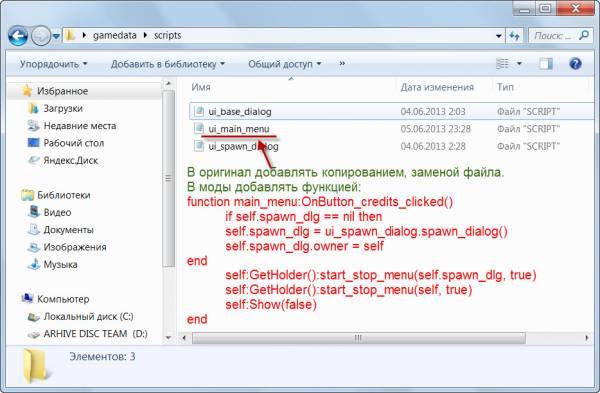This screenshot has height=393, width=600.
Task: Open Недавние места in sidebar
Action: coord(80,126)
